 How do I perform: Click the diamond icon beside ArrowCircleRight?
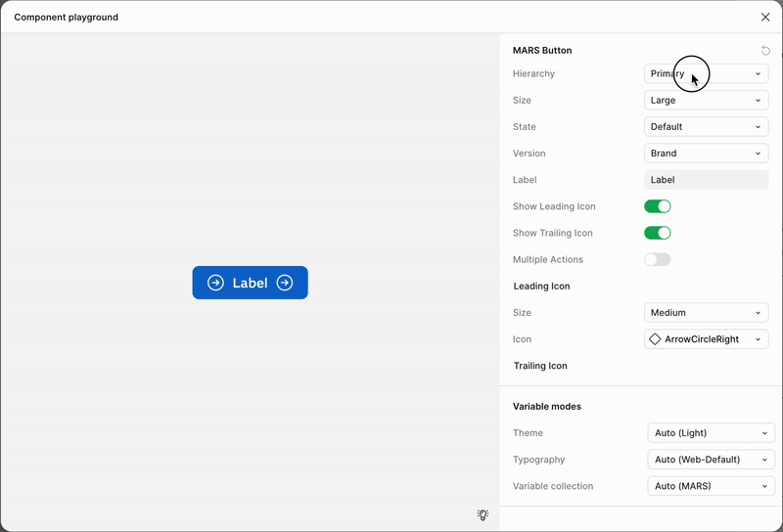pyautogui.click(x=655, y=339)
